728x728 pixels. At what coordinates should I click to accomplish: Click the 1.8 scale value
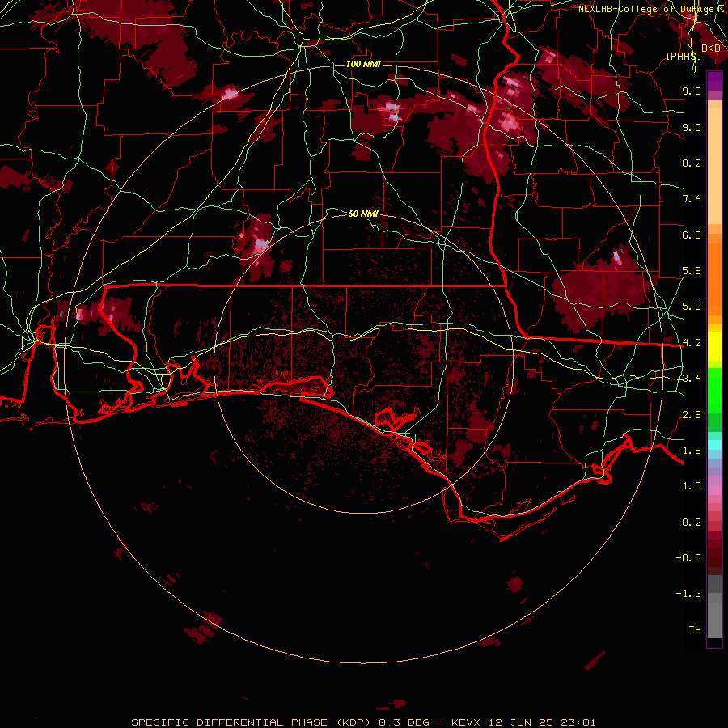[692, 451]
